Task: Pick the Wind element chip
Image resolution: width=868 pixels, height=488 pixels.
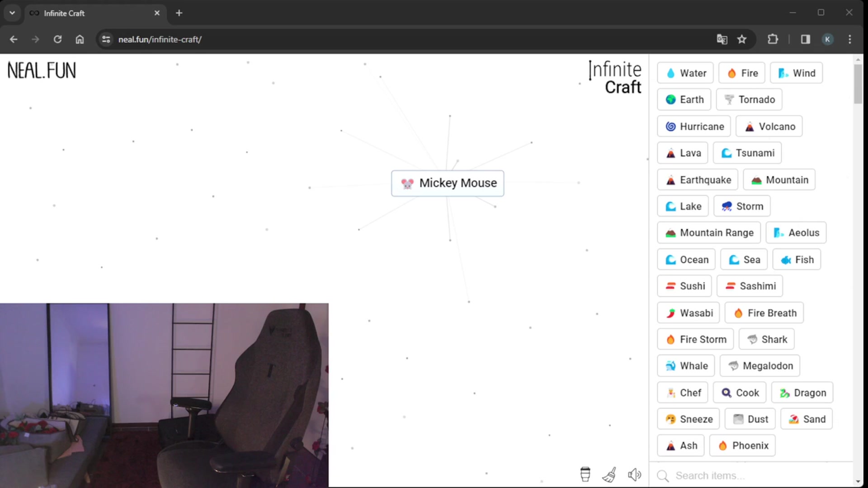Action: (x=797, y=73)
